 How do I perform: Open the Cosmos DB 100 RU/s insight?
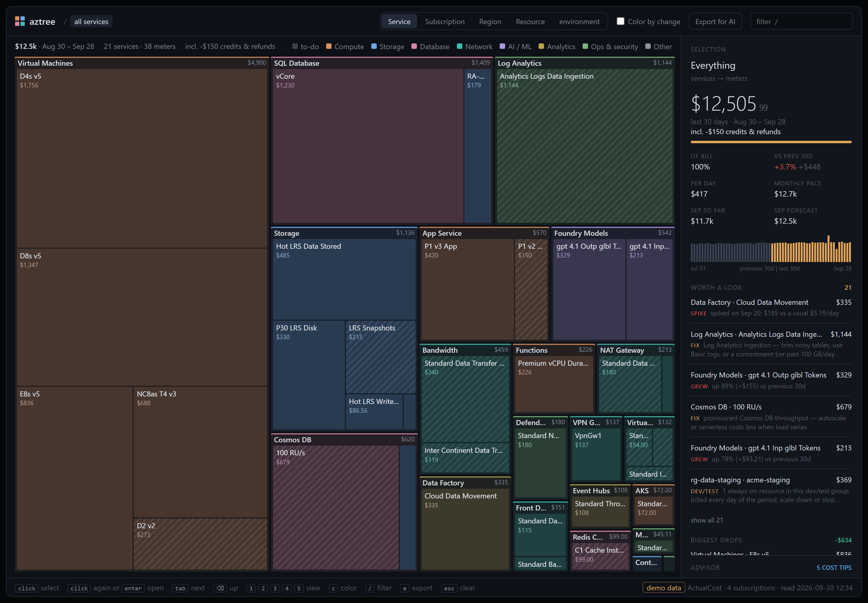coord(771,417)
